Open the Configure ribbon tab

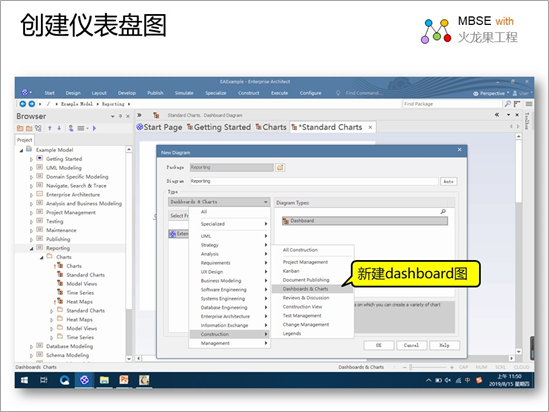[x=310, y=93]
